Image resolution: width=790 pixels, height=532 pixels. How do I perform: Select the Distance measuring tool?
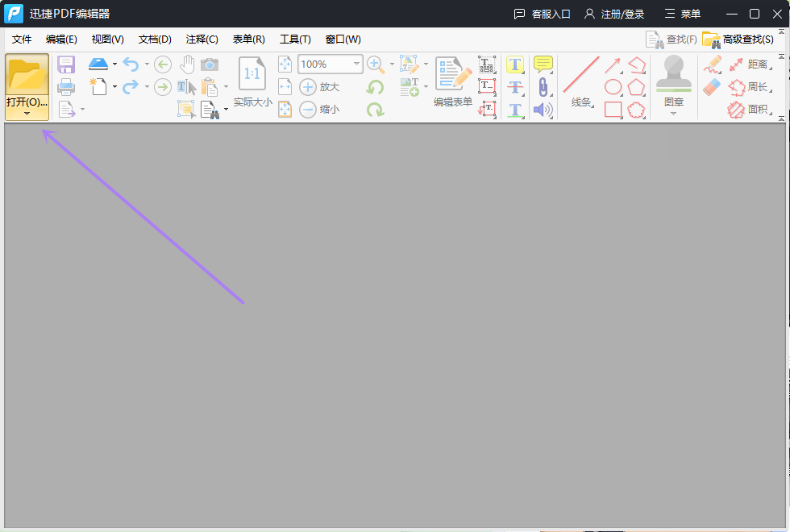tap(750, 64)
